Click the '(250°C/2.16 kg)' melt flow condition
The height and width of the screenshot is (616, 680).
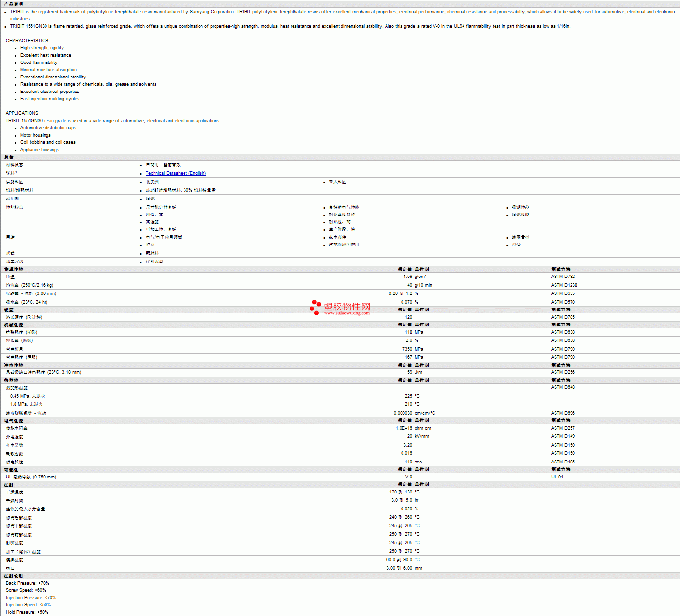(37, 285)
